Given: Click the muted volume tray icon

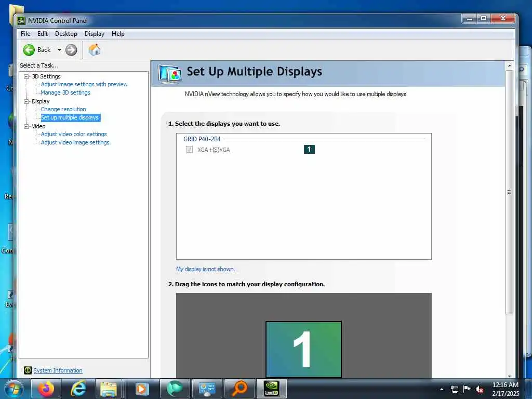Looking at the screenshot, I should (x=480, y=389).
